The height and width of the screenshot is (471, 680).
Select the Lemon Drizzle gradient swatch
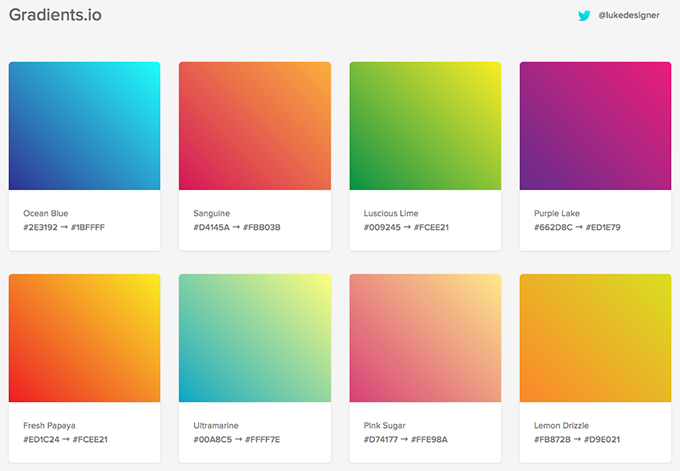pos(595,338)
